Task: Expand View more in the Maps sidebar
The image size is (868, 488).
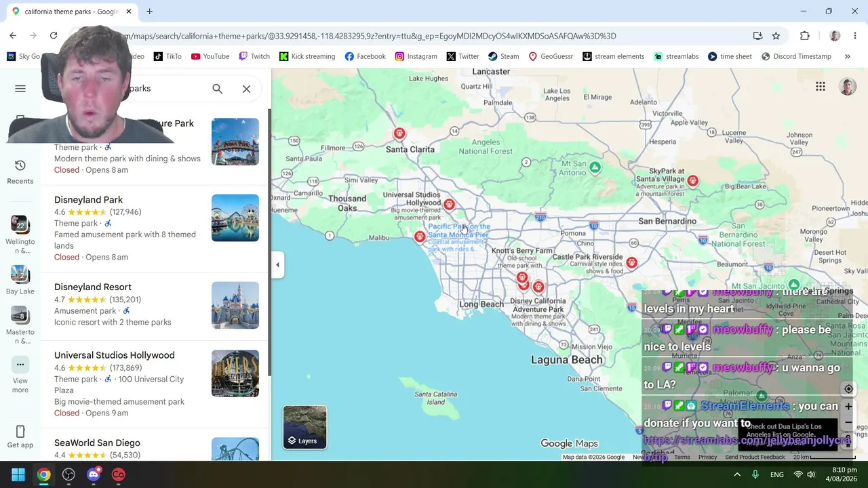Action: [x=20, y=375]
